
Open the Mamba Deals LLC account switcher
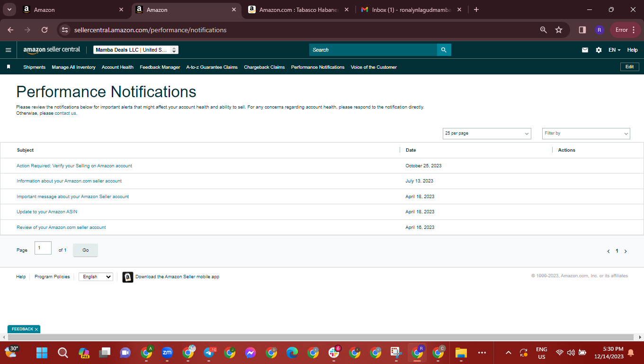[136, 50]
